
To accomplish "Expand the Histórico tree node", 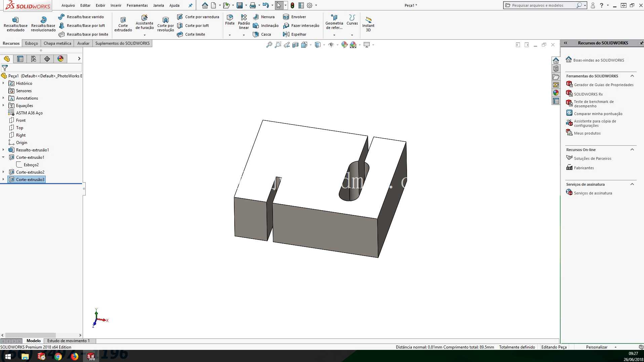I will tap(3, 83).
